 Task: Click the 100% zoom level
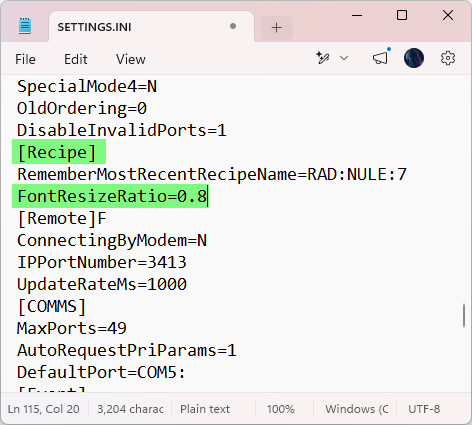[x=281, y=409]
